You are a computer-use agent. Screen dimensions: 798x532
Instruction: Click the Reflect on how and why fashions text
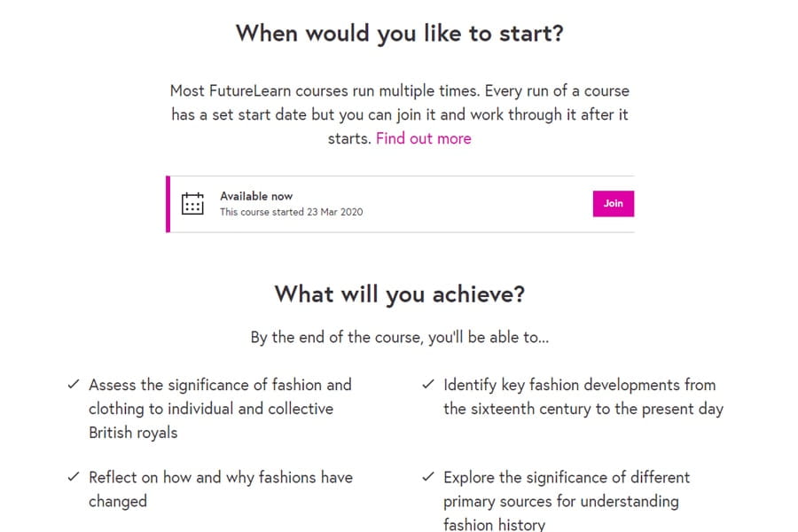click(x=220, y=477)
